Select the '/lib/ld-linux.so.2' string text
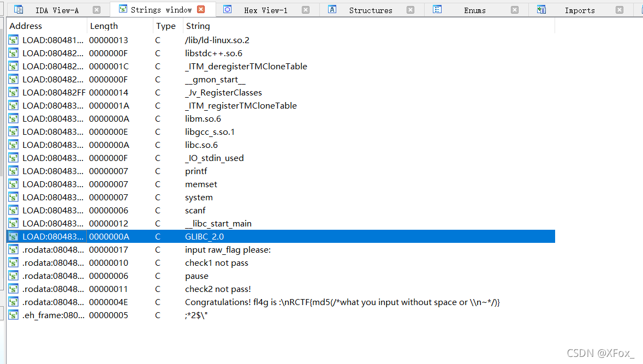Image resolution: width=643 pixels, height=364 pixels. pos(217,40)
